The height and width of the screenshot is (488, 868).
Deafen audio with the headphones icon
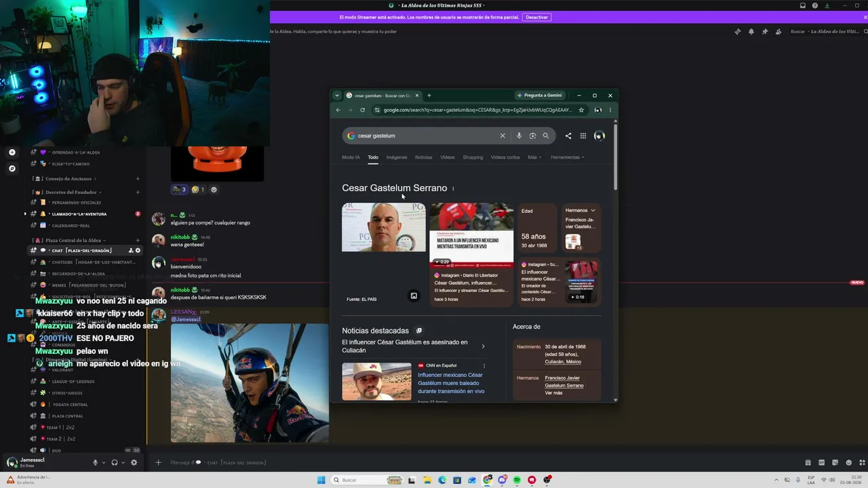pos(115,463)
